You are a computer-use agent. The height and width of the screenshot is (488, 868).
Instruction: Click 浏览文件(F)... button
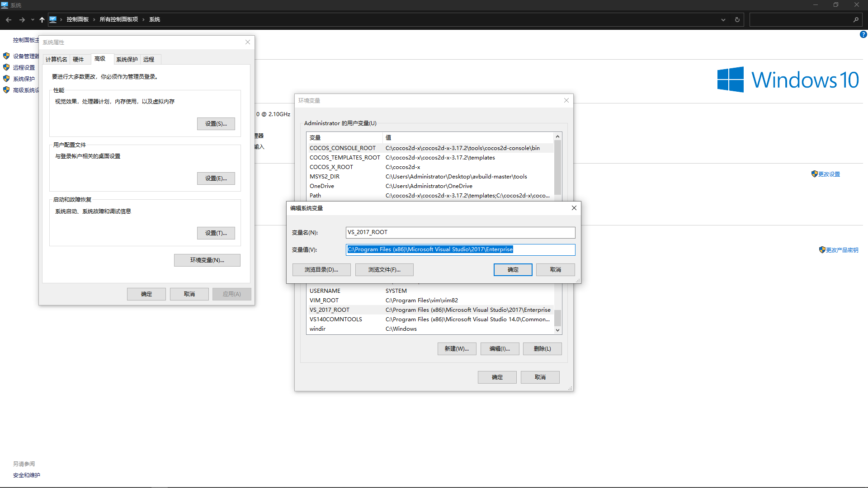tap(384, 269)
